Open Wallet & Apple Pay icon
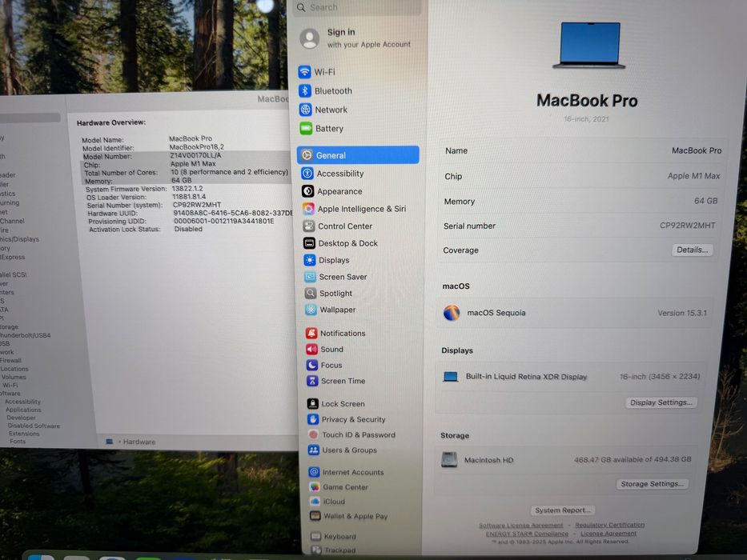 coord(315,516)
